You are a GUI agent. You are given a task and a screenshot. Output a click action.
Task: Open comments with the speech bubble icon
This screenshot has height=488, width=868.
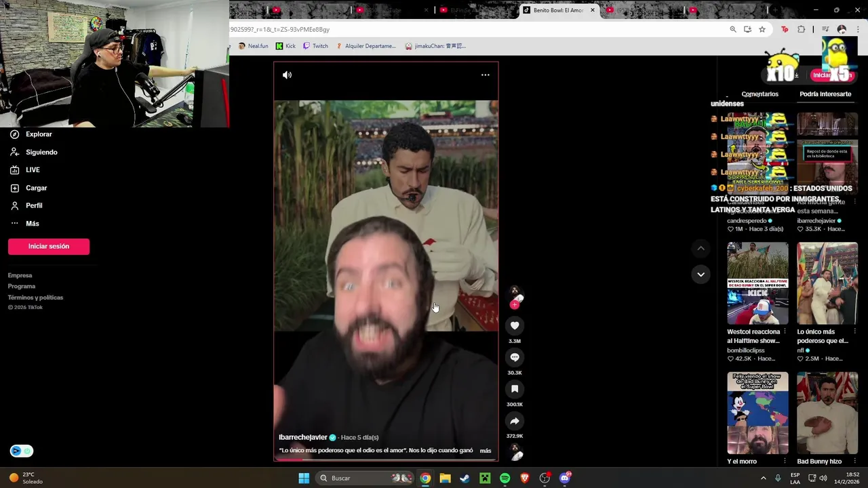[x=515, y=357]
